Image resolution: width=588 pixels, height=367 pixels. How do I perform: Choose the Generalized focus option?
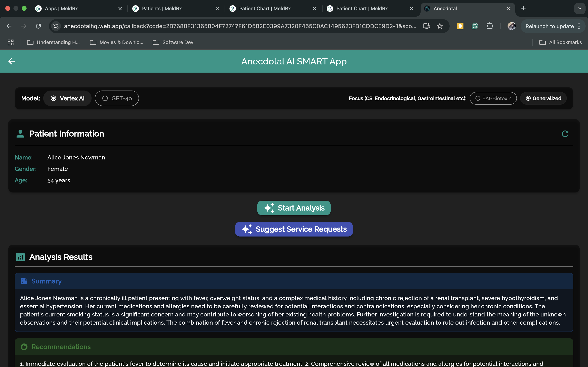543,98
